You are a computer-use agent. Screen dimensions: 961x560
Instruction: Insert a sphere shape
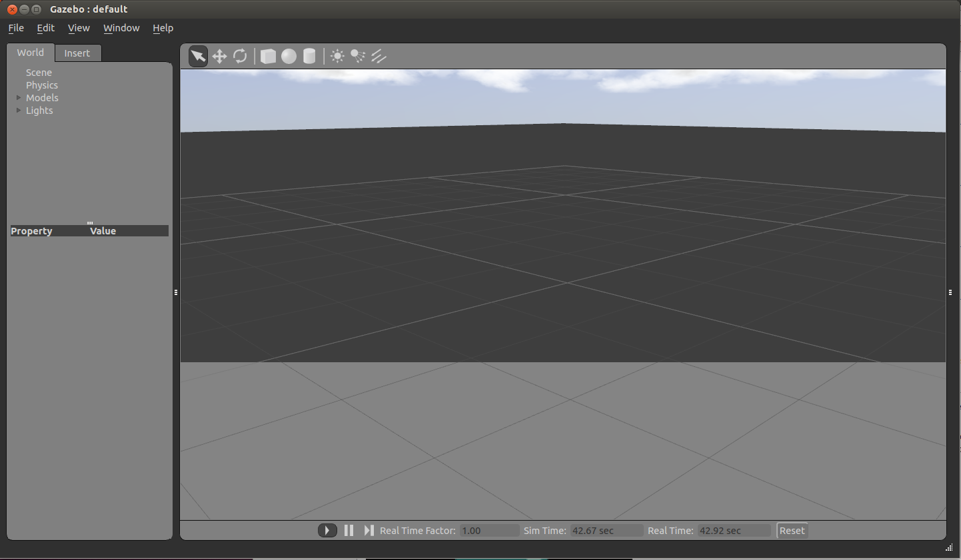coord(289,57)
